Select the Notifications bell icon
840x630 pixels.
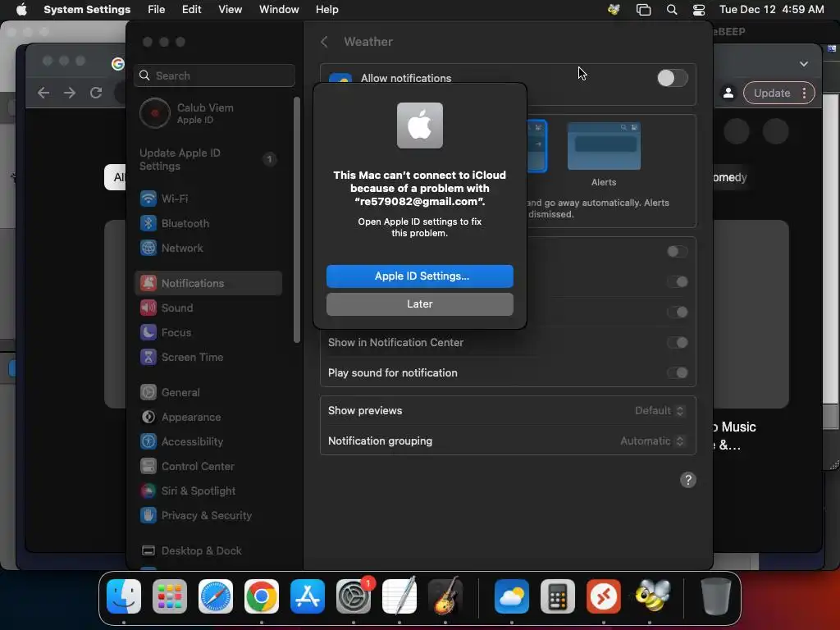148,283
